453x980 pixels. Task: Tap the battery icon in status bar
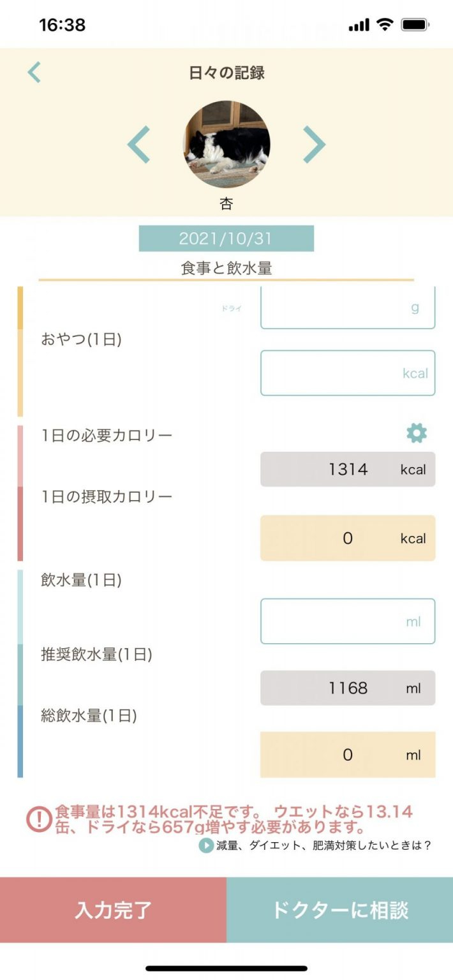coord(415,25)
